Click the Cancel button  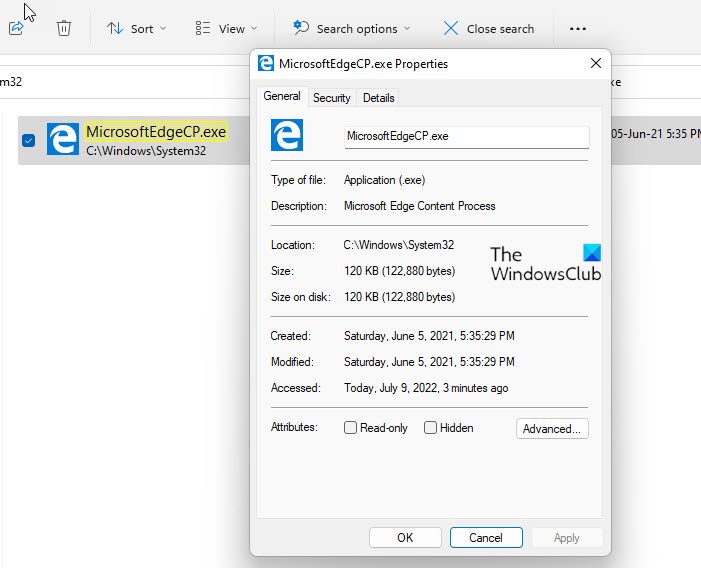[x=486, y=537]
